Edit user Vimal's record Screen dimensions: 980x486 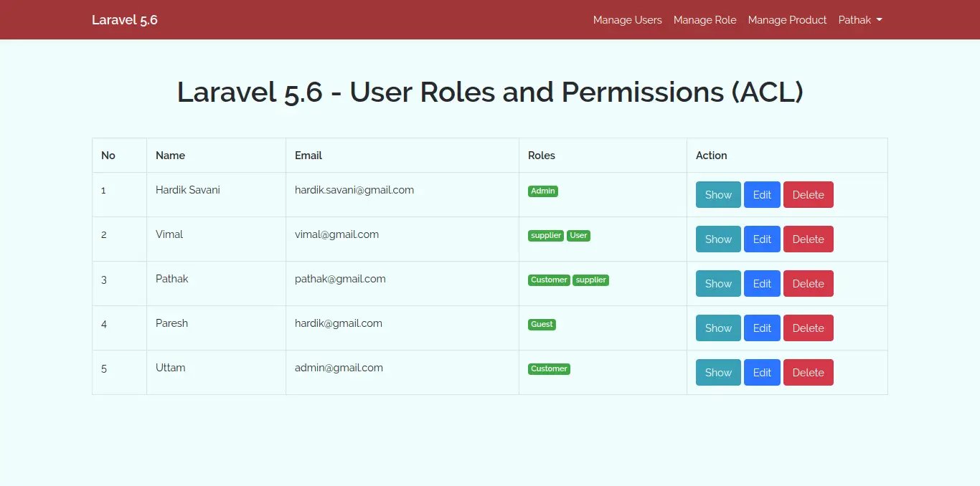(x=762, y=239)
